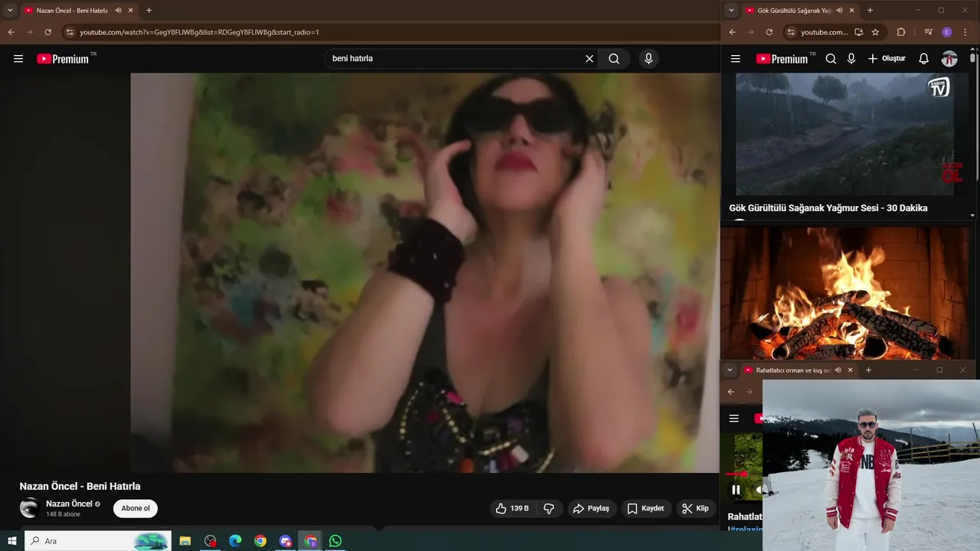980x551 pixels.
Task: Open Nazan Öncel channel avatar
Action: (x=29, y=508)
